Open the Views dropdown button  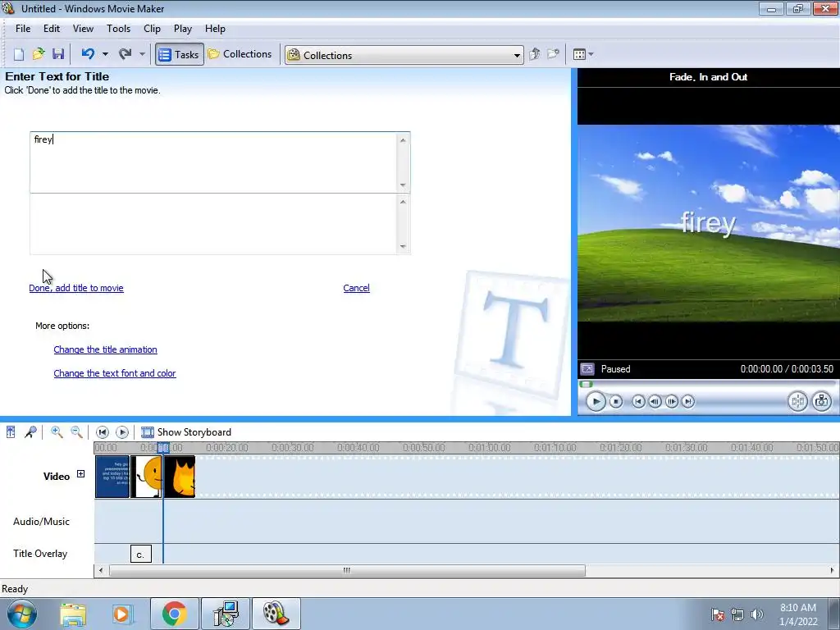click(583, 54)
